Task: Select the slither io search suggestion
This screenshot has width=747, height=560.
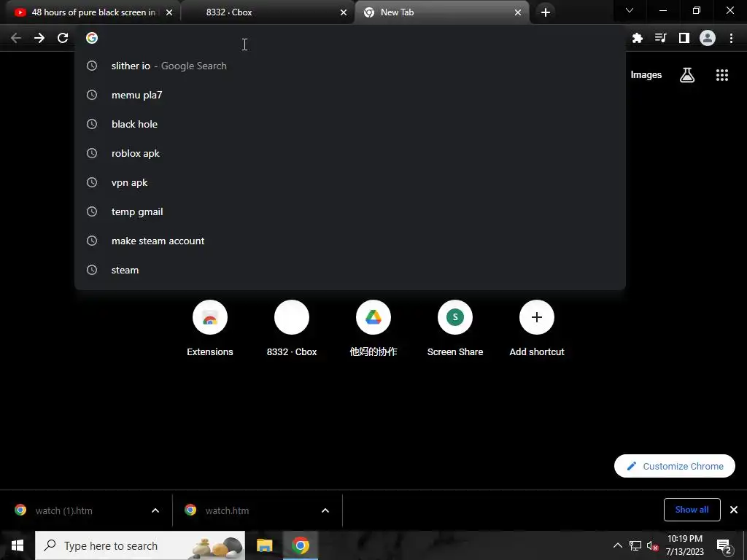Action: (349, 66)
